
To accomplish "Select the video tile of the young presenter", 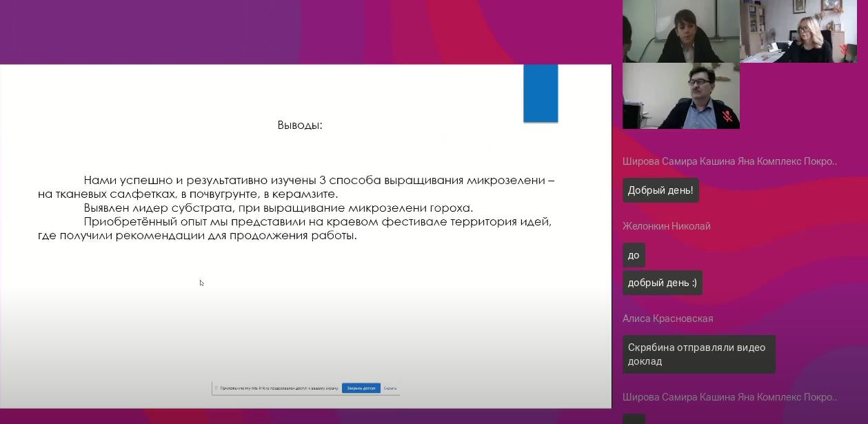I will [x=681, y=31].
